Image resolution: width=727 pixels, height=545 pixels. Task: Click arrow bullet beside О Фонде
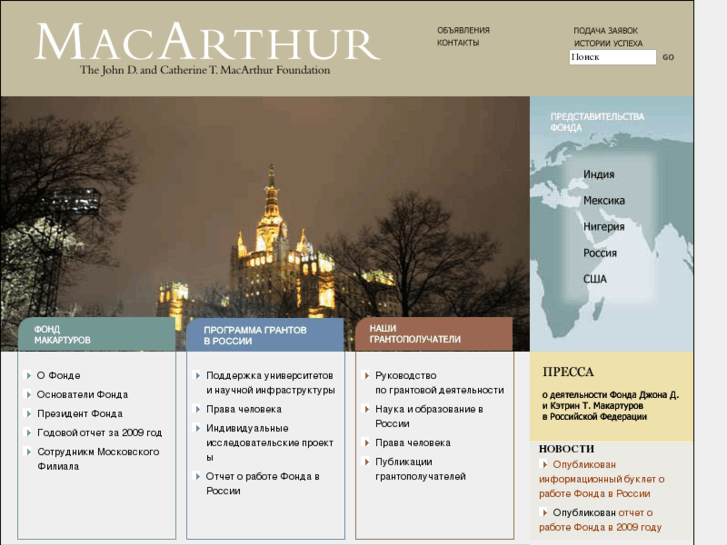pyautogui.click(x=29, y=375)
